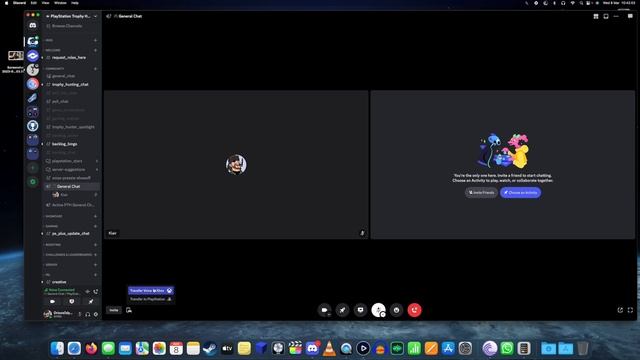Image resolution: width=640 pixels, height=360 pixels.
Task: Expand the CHALLENGES & LEADERBOARDS category
Action: click(x=68, y=255)
